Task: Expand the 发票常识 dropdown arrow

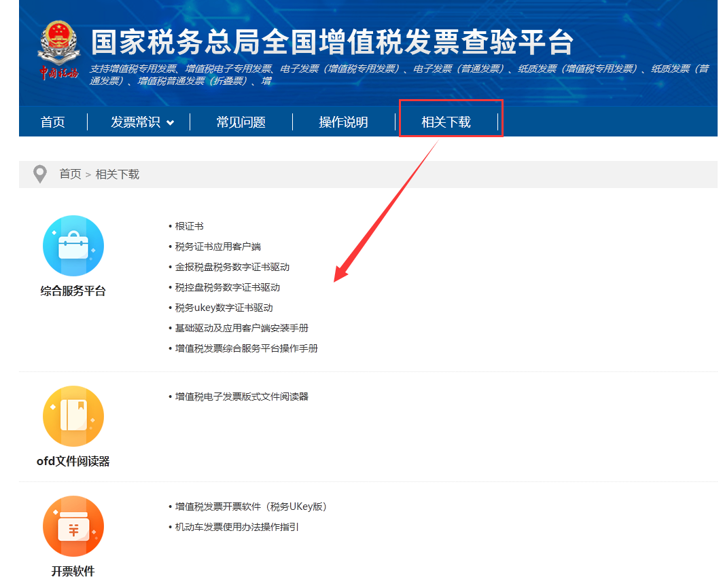Action: [x=170, y=123]
